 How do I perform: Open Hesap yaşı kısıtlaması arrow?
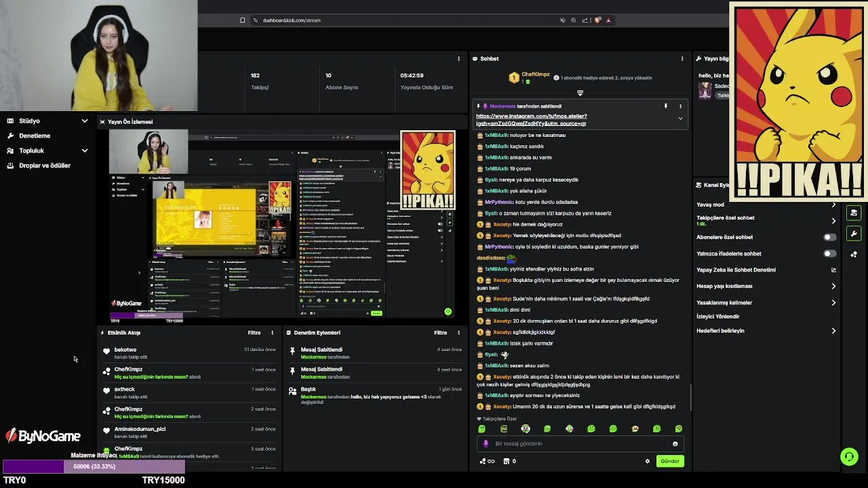(833, 286)
